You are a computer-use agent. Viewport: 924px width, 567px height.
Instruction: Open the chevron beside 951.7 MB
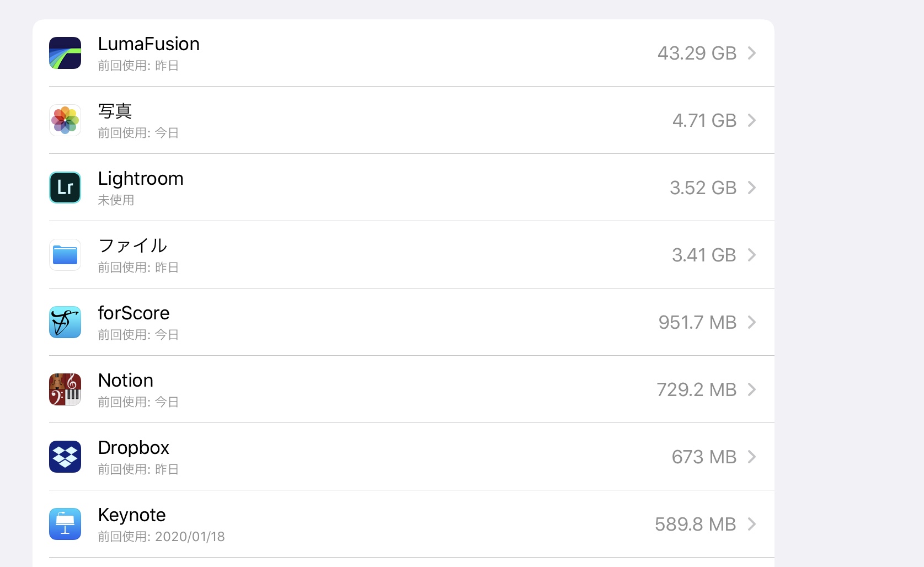[751, 322]
